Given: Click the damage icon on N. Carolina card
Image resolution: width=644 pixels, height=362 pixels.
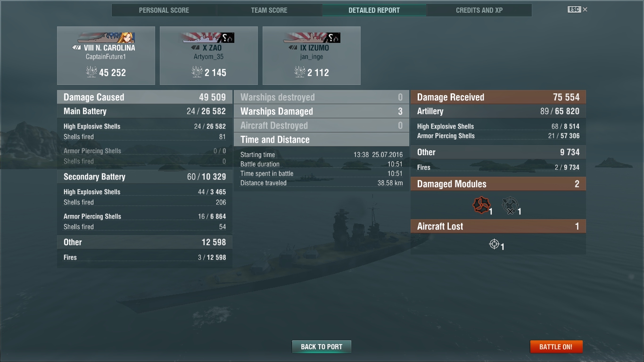Looking at the screenshot, I should tap(91, 72).
